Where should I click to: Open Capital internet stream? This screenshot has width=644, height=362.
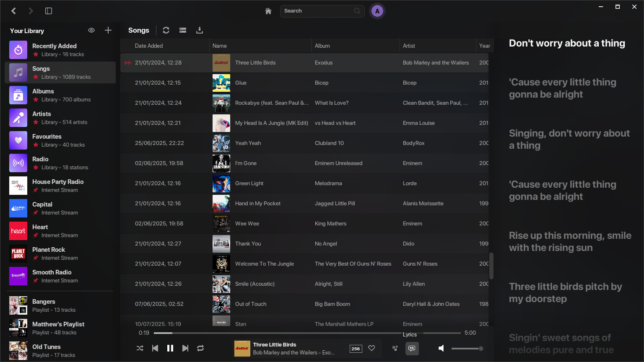pos(60,208)
